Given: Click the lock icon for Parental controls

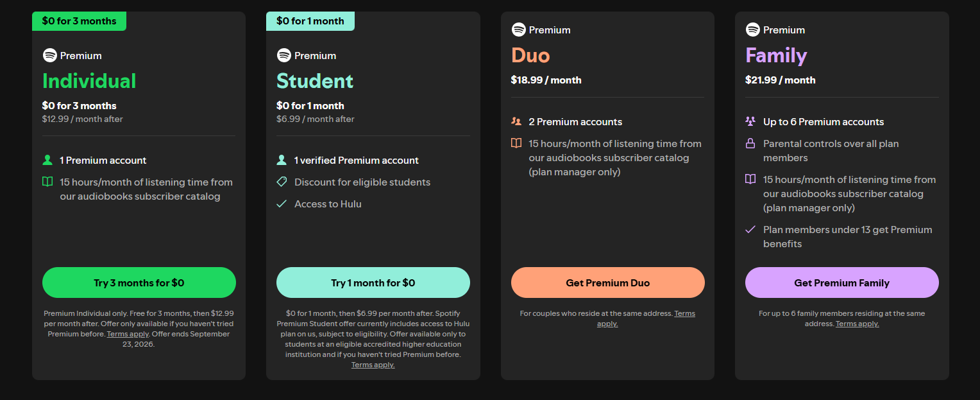Looking at the screenshot, I should click(750, 144).
